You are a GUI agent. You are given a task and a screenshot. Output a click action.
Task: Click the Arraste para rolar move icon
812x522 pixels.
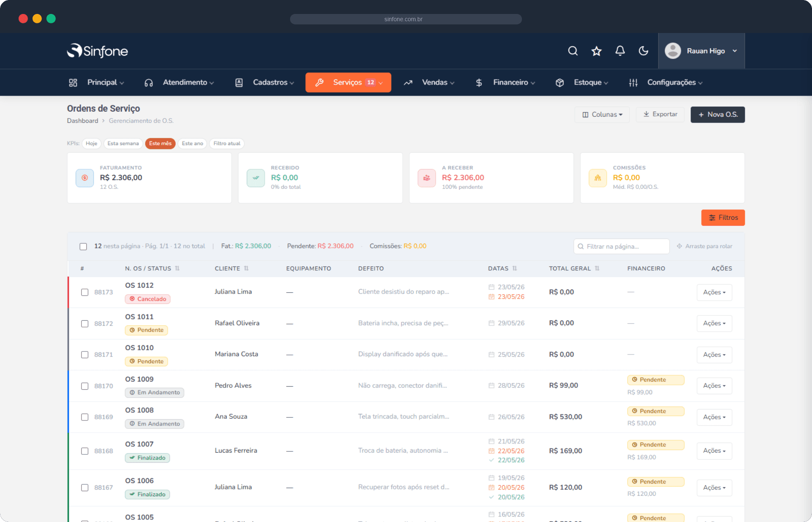click(x=679, y=246)
